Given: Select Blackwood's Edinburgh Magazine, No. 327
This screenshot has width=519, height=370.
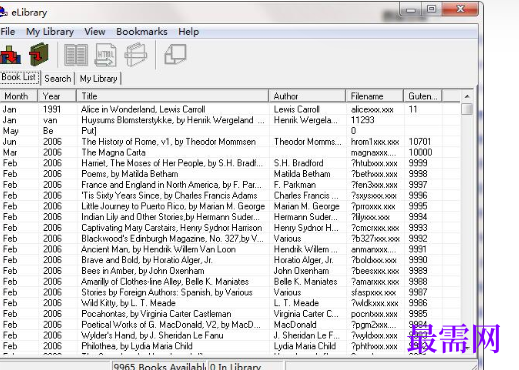Looking at the screenshot, I should (172, 238).
